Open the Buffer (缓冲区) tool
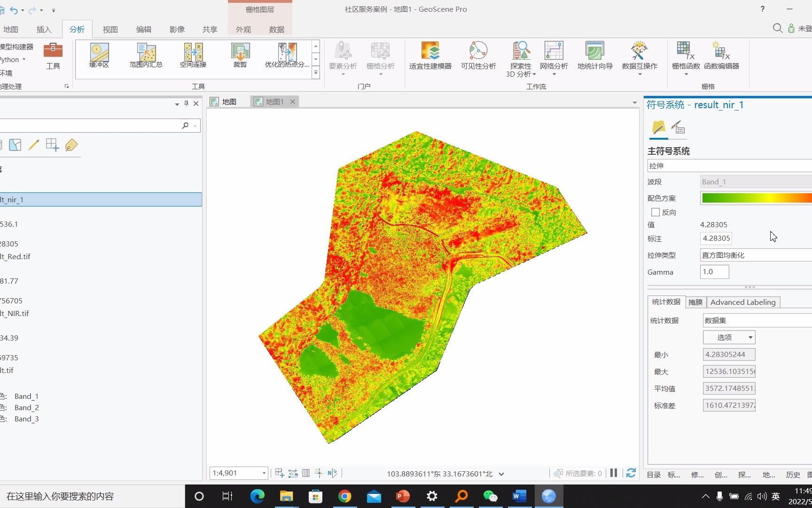The height and width of the screenshot is (508, 812). click(x=99, y=56)
